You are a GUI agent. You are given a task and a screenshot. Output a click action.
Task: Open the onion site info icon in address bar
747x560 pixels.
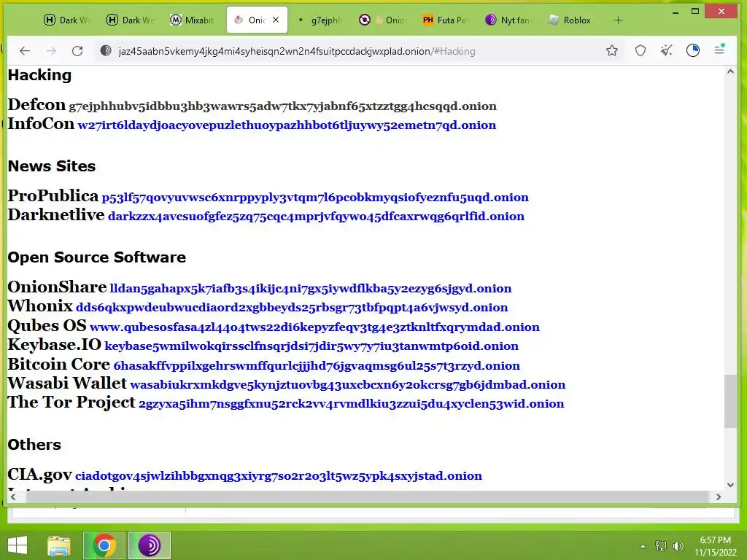point(106,50)
